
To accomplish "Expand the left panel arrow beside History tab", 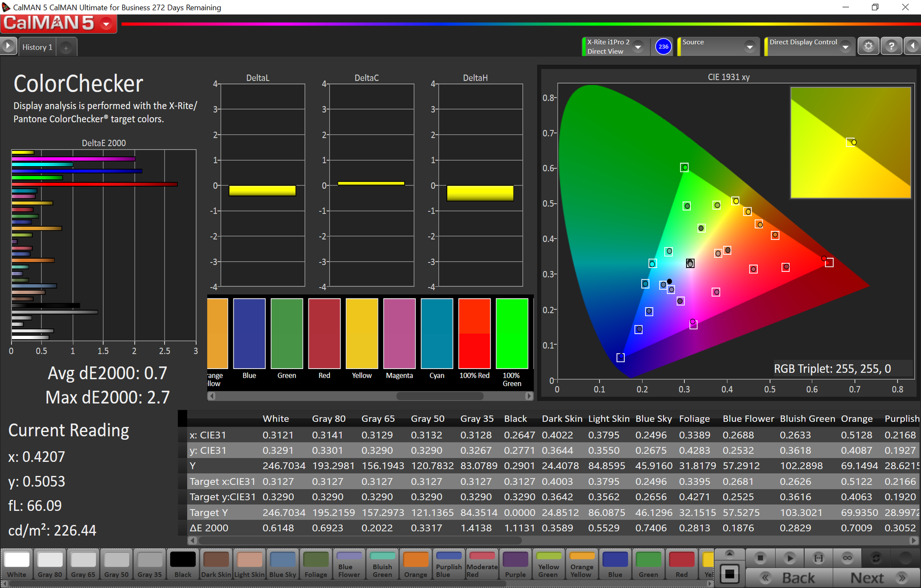I will [8, 46].
